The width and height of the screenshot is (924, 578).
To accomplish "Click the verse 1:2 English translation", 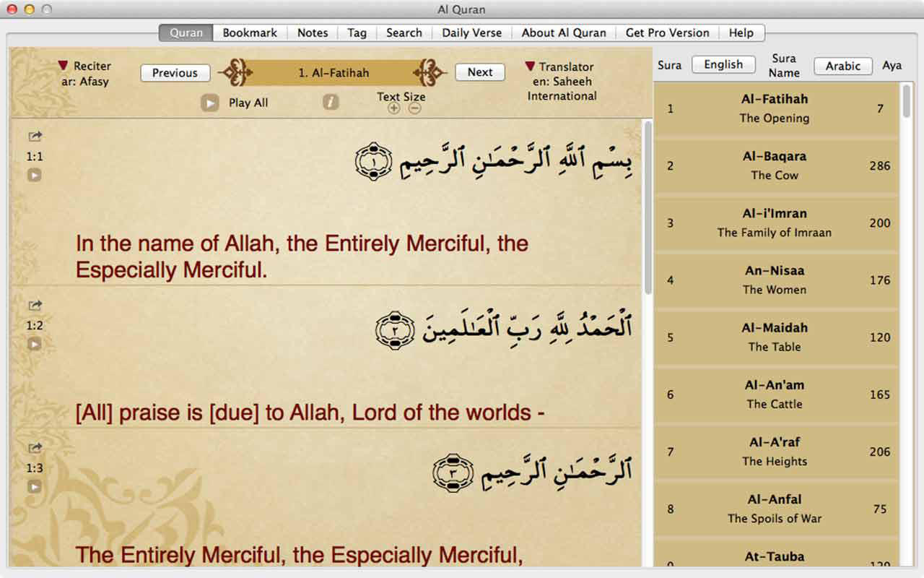I will (310, 413).
